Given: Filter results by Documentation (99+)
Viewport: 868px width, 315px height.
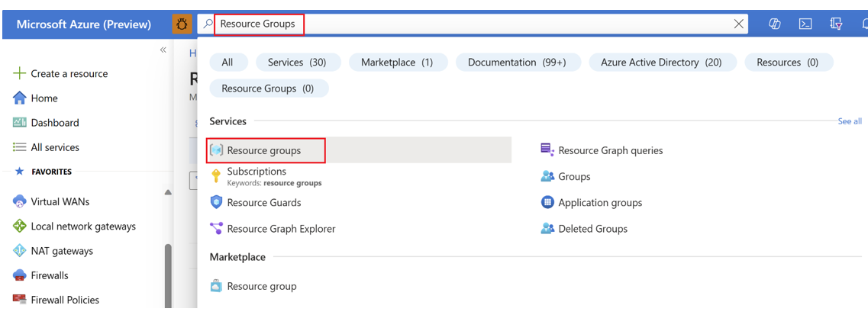Looking at the screenshot, I should [x=517, y=63].
